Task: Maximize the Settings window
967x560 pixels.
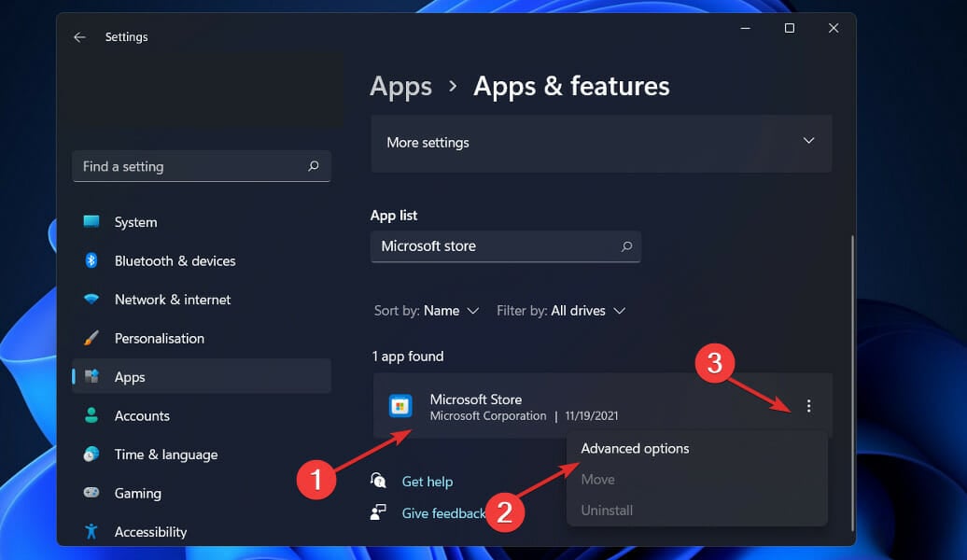Action: [x=790, y=28]
